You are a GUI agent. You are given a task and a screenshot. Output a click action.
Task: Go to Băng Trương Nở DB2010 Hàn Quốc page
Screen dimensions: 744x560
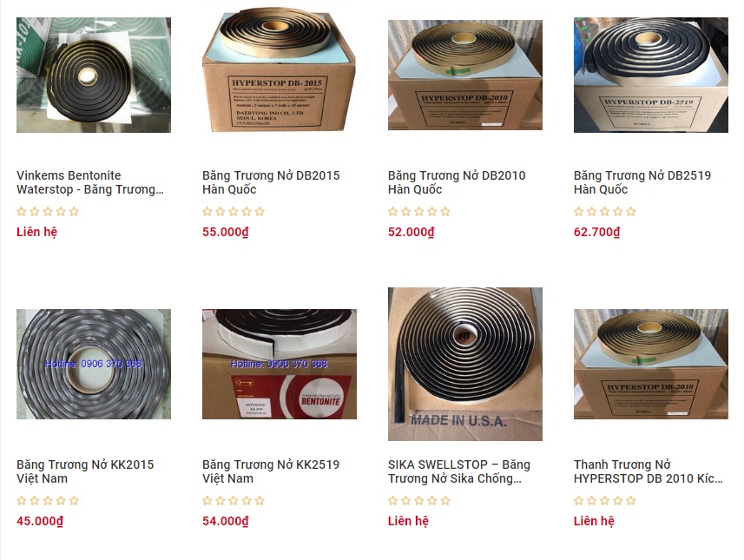click(457, 182)
